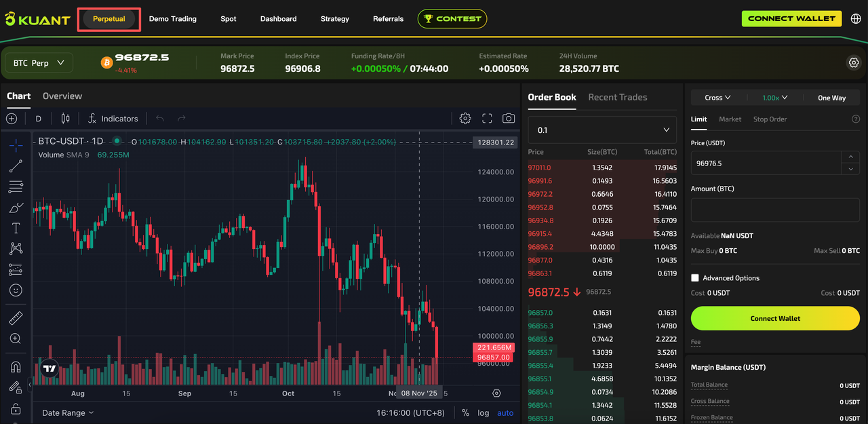The image size is (868, 424).
Task: Open the 1.00x leverage dropdown
Action: pos(774,98)
